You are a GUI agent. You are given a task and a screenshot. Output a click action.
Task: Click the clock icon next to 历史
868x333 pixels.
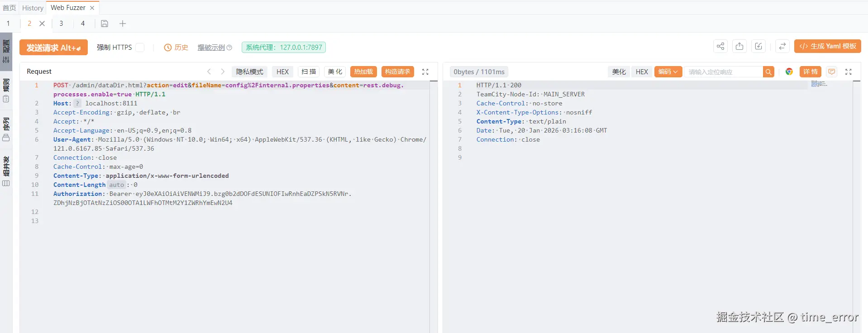click(x=167, y=48)
